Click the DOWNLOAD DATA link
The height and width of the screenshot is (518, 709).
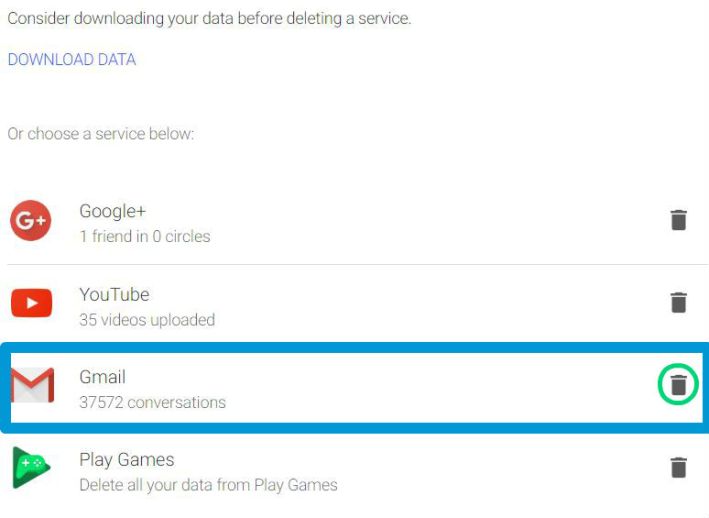(x=72, y=59)
